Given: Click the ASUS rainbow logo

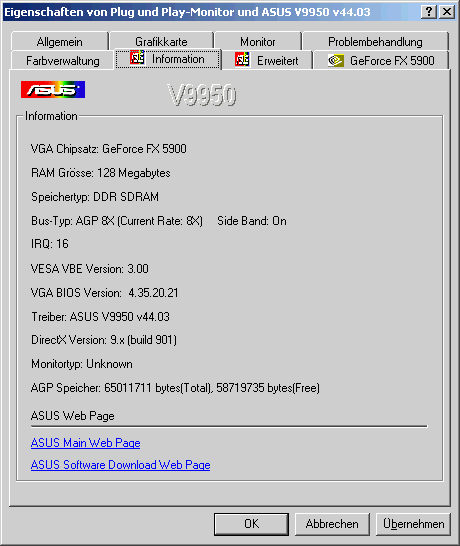Looking at the screenshot, I should coord(53,89).
